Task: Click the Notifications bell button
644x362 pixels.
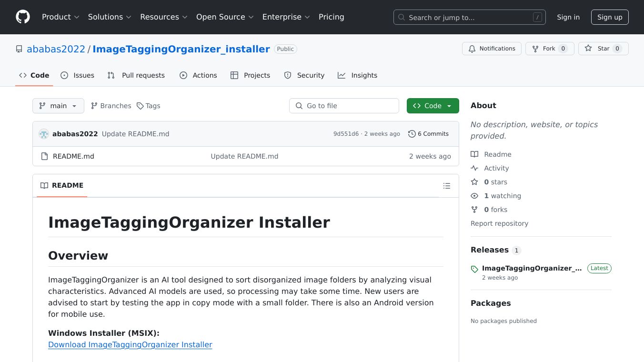Action: [x=492, y=49]
